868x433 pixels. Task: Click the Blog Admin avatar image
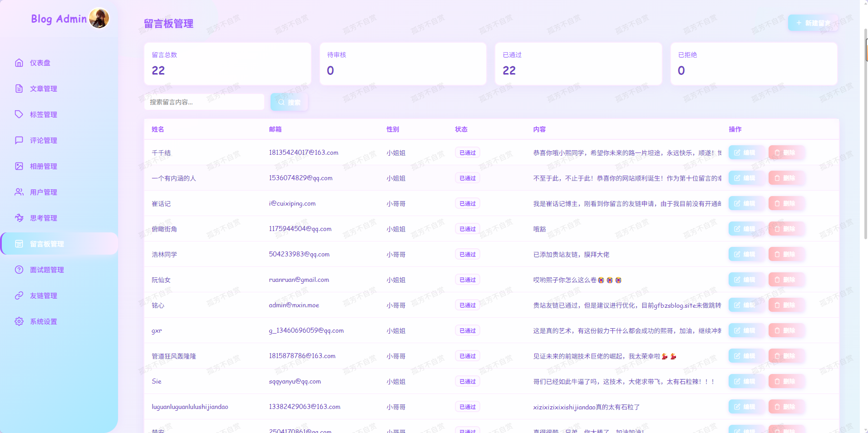click(x=99, y=19)
